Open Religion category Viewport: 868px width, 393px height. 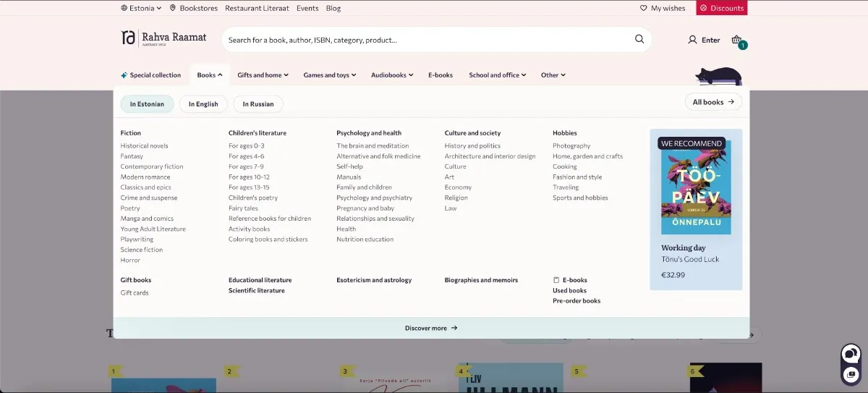click(x=456, y=198)
